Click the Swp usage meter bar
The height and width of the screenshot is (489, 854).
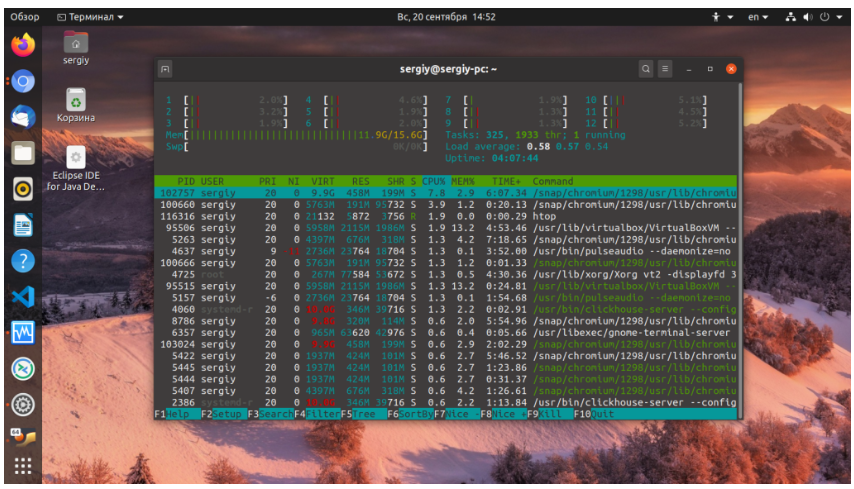click(296, 146)
